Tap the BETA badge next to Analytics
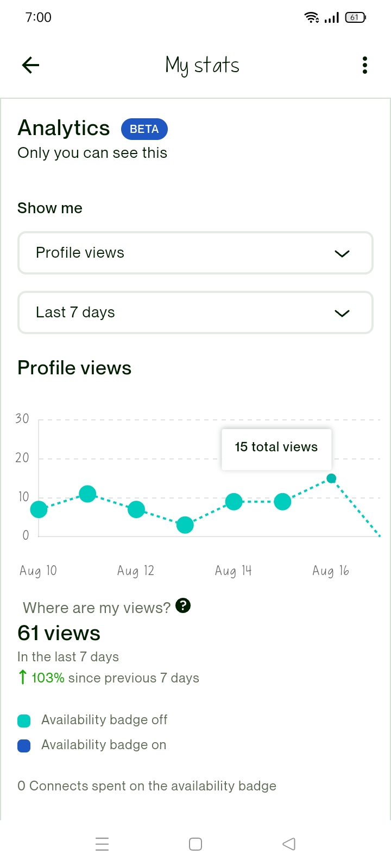This screenshot has width=391, height=868. [x=144, y=129]
